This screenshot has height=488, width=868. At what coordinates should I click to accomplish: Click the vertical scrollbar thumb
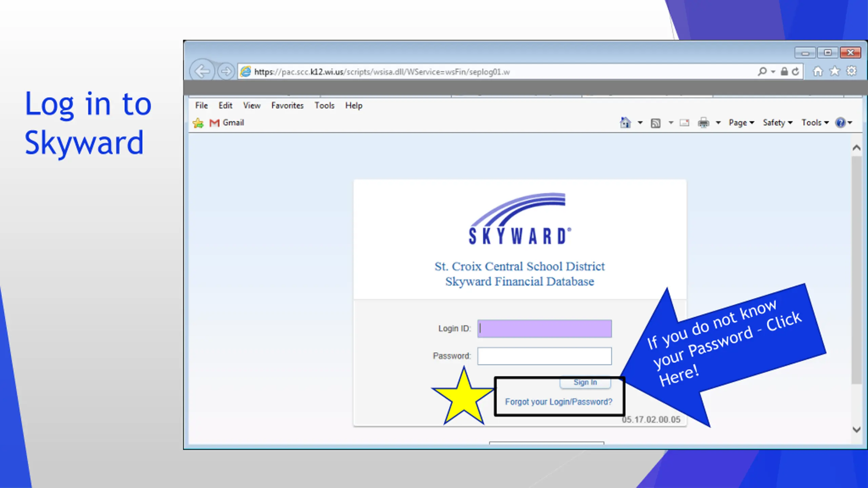click(856, 270)
